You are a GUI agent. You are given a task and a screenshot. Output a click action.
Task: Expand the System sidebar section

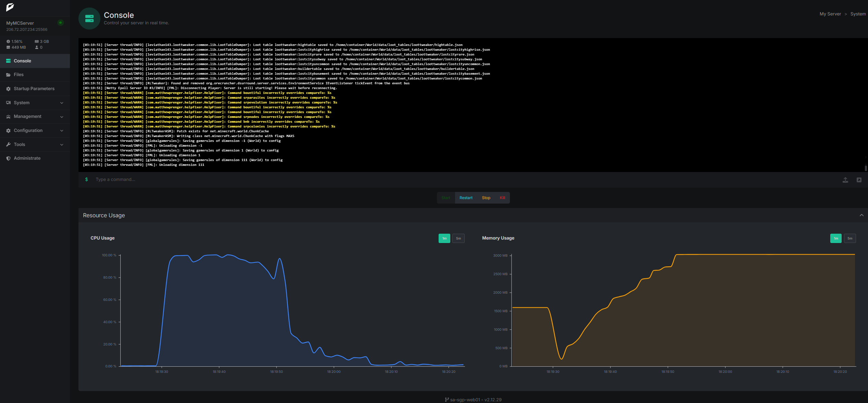(22, 102)
